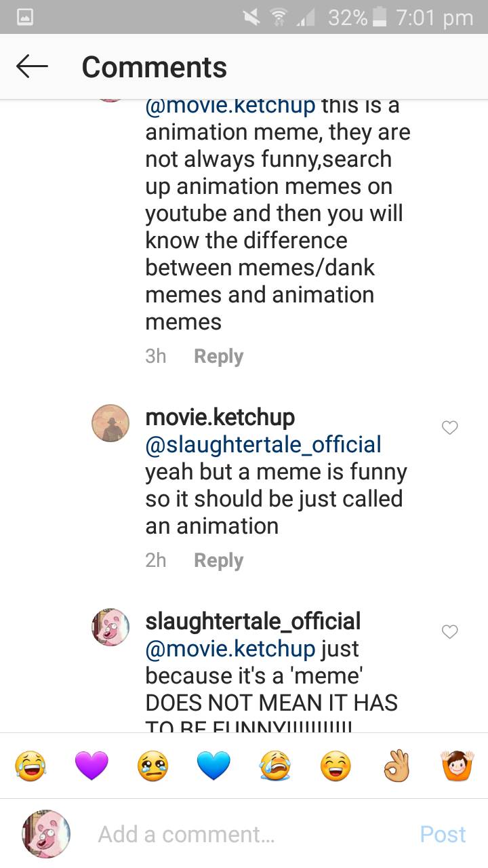
Task: Open the @slaughtertale_official mention link
Action: pos(263,445)
